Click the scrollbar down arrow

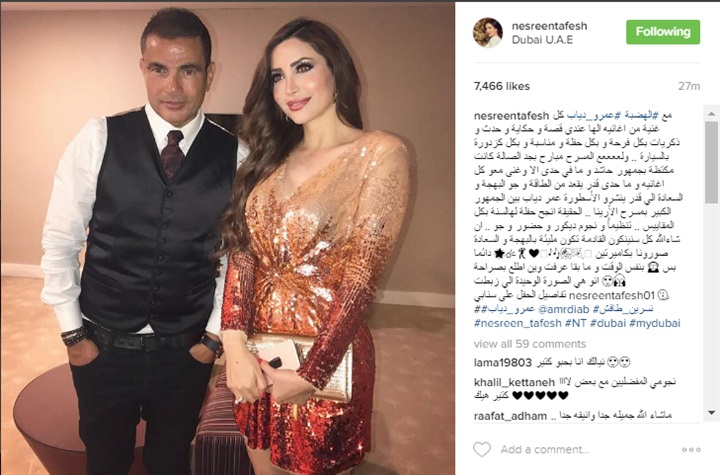[712, 413]
